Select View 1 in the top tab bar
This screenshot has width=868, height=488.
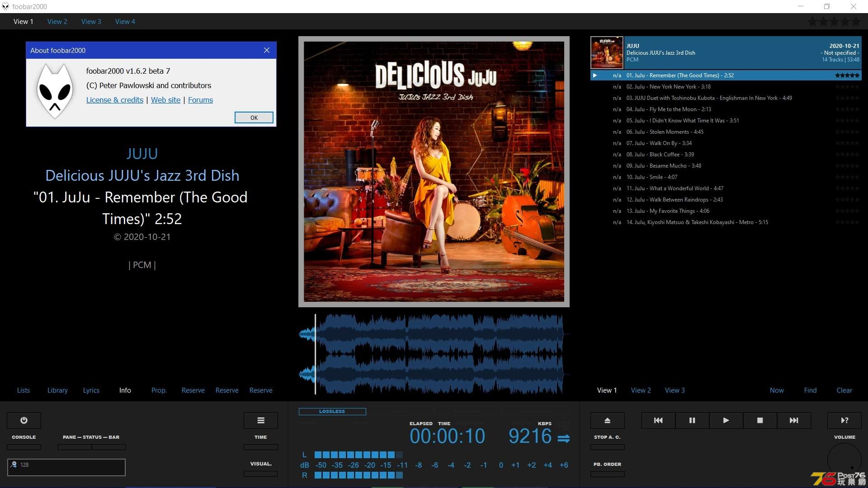(x=24, y=21)
